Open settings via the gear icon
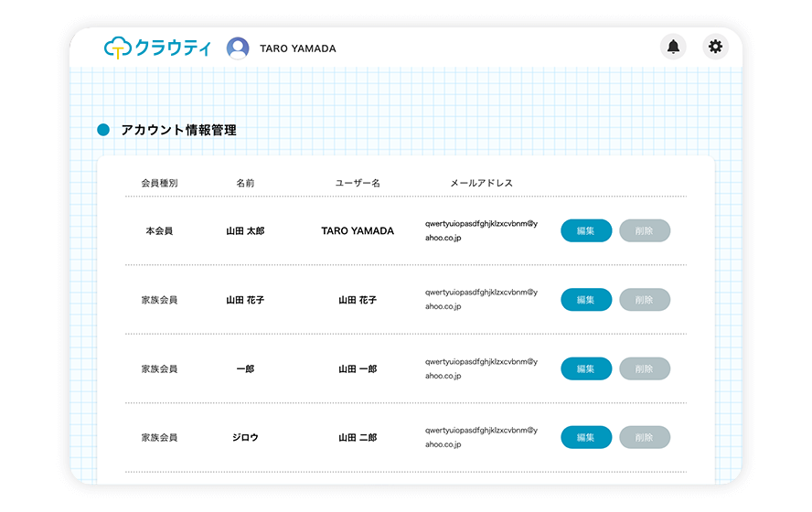Image resolution: width=812 pixels, height=512 pixels. (715, 48)
